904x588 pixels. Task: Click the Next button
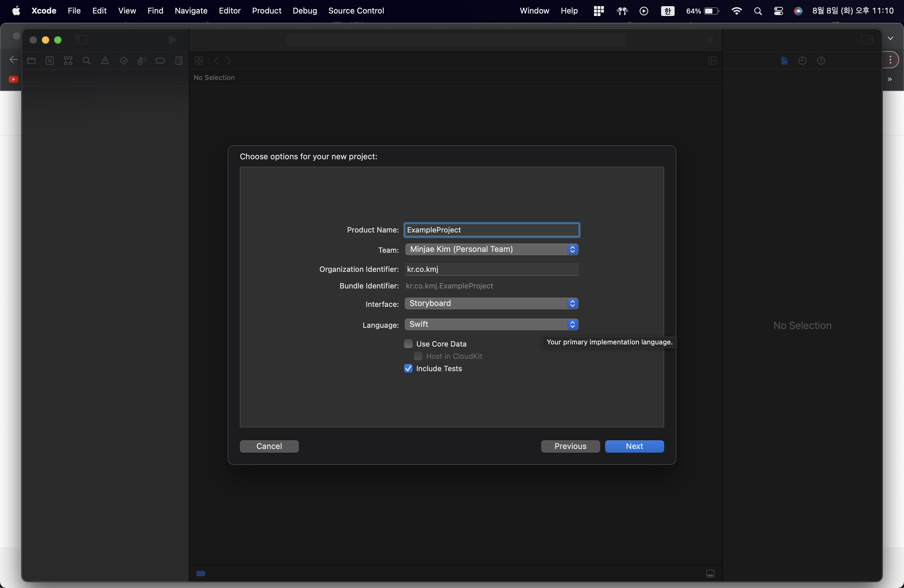click(x=634, y=446)
